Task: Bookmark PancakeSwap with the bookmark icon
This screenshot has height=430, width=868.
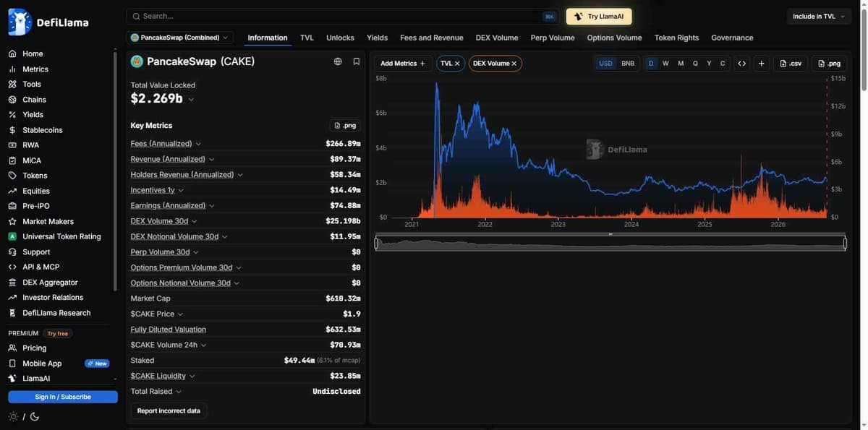Action: [x=357, y=61]
